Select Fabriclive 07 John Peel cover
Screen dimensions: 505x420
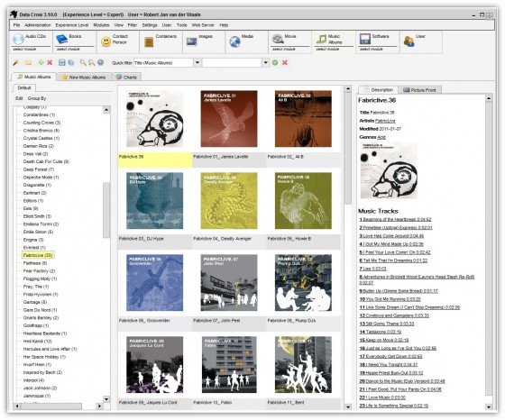click(x=229, y=283)
